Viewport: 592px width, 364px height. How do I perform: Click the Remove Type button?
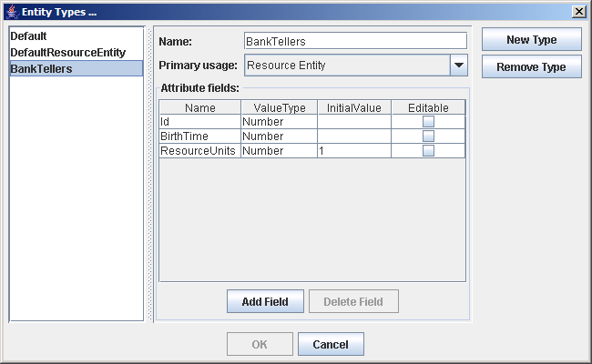pos(531,67)
